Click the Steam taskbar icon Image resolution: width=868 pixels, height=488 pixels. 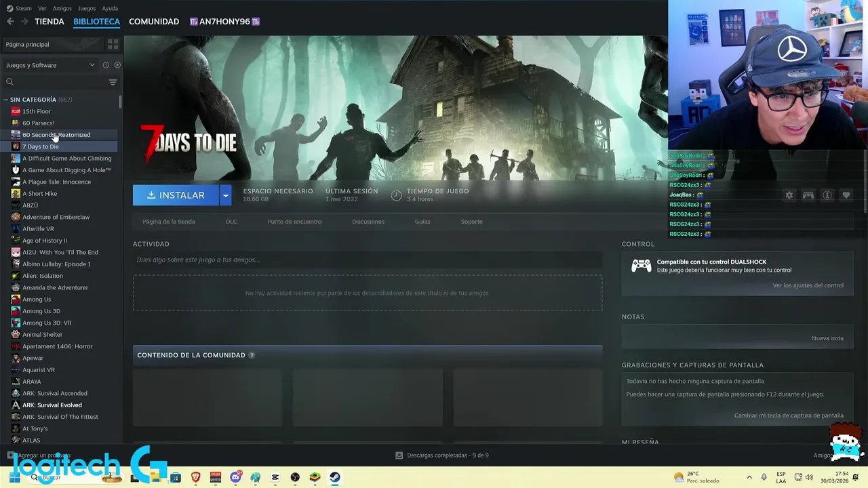point(335,477)
